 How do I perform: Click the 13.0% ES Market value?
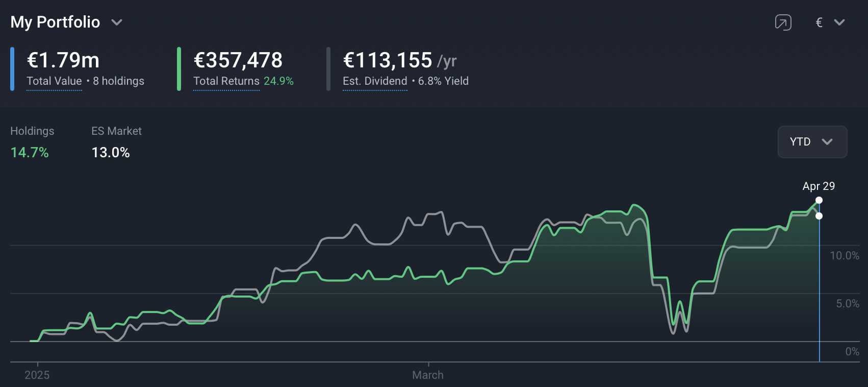coord(111,153)
